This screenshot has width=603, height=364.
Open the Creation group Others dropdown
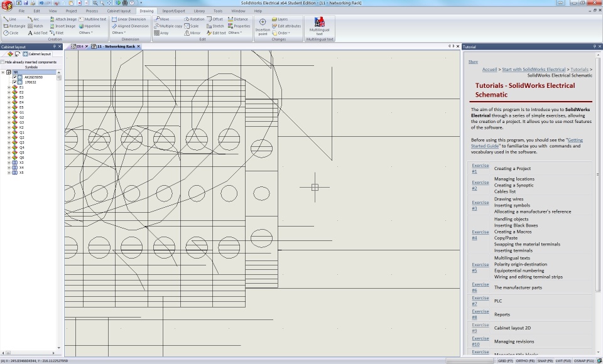pos(86,33)
